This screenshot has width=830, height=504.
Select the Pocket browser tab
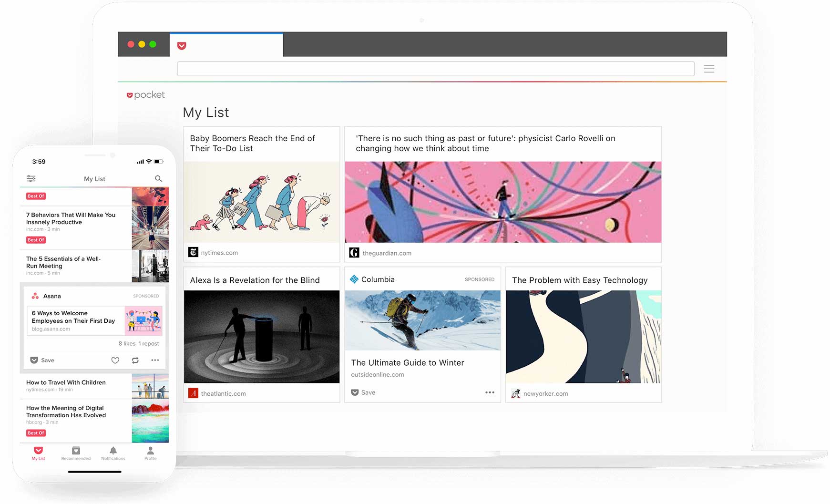pos(226,45)
